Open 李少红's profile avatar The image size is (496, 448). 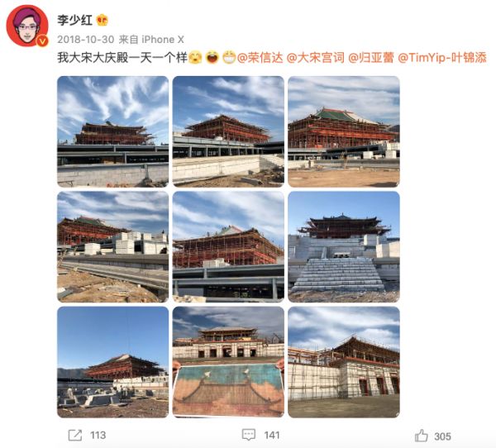[x=27, y=26]
